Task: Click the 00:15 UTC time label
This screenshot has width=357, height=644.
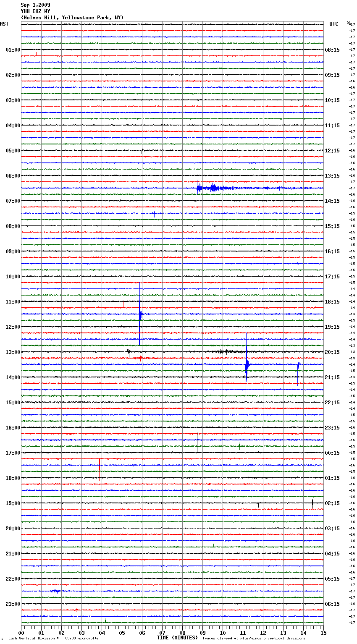Action: (332, 453)
